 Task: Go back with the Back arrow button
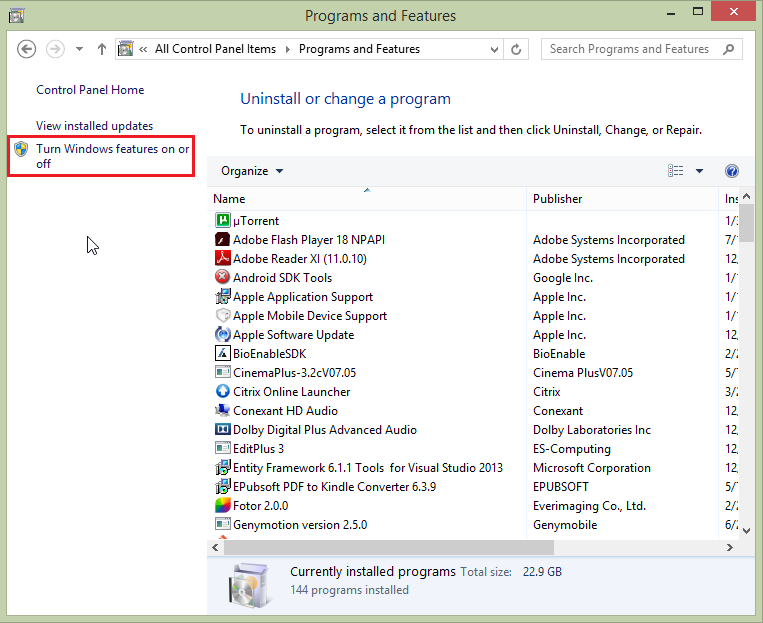tap(26, 49)
